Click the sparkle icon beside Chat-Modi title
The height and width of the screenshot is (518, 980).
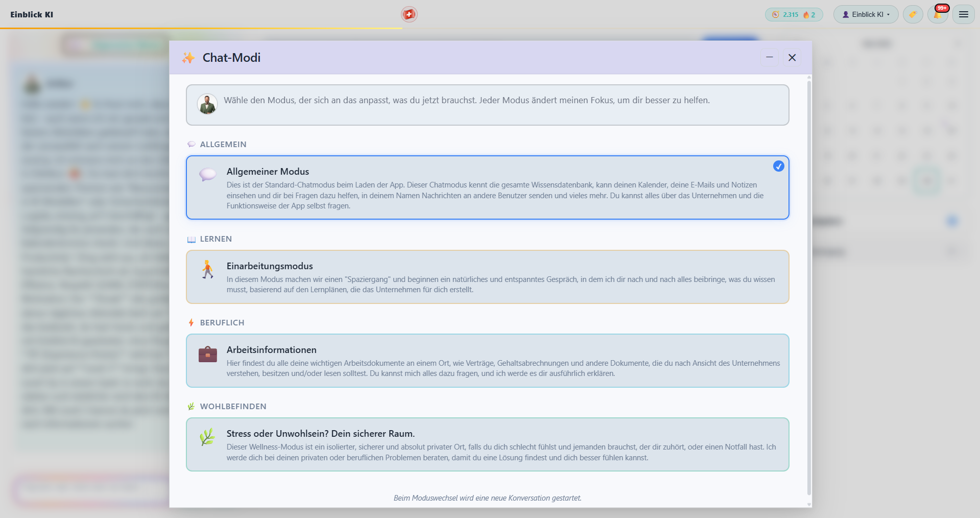[188, 58]
